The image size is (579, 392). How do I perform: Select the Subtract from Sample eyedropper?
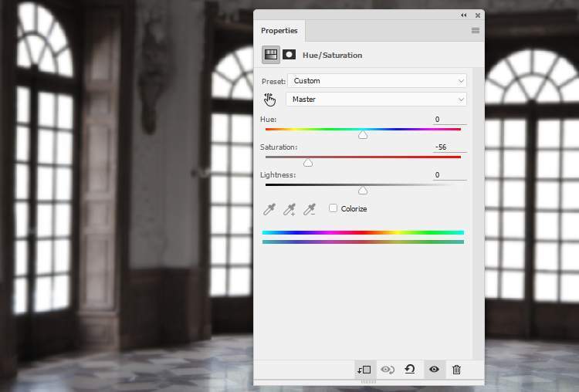tap(310, 209)
